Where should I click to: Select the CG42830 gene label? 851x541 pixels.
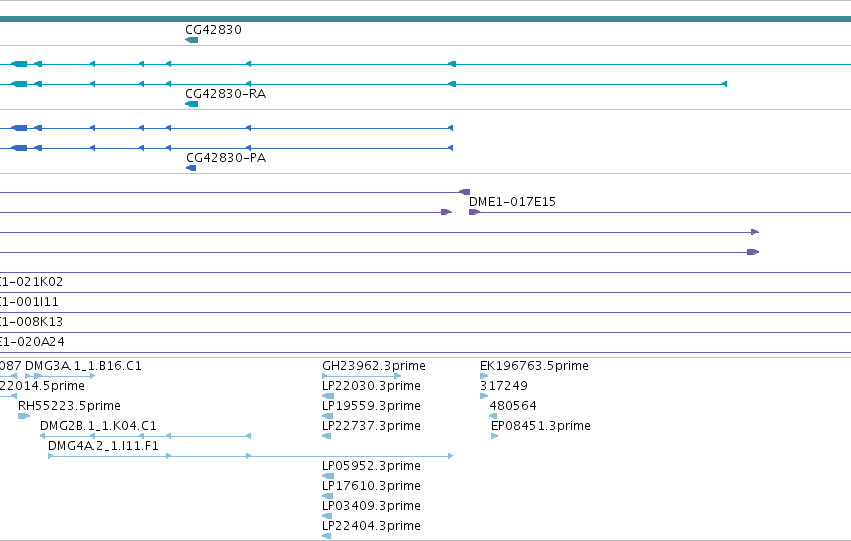click(213, 30)
